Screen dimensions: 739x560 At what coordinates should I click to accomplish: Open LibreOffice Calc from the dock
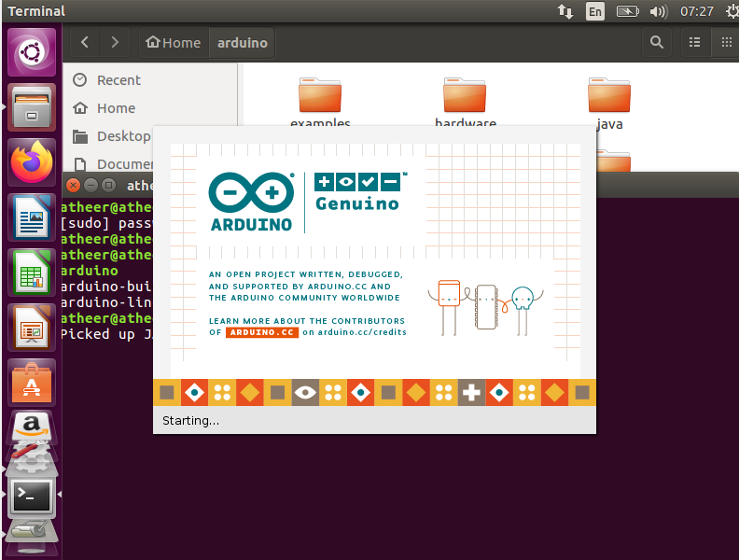pos(32,273)
